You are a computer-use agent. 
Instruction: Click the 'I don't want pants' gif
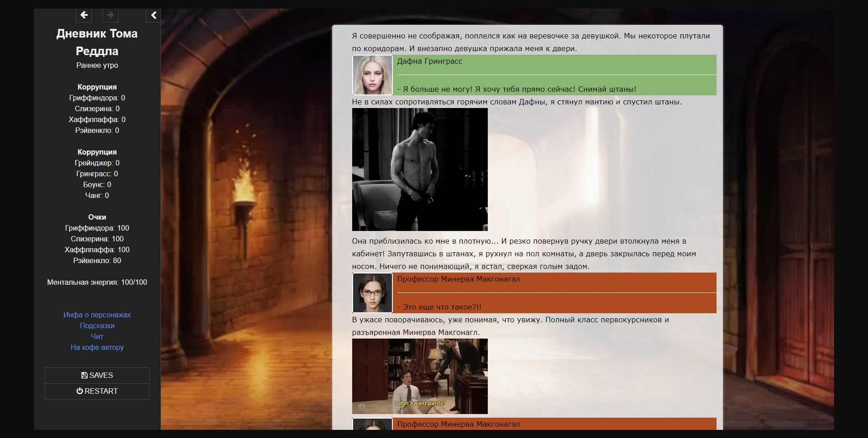click(420, 377)
